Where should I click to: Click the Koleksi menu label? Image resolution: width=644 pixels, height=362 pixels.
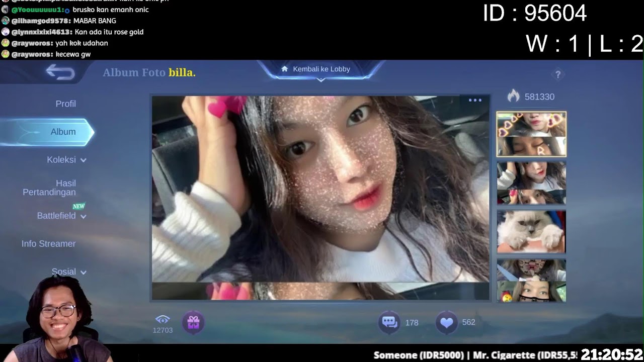(61, 159)
